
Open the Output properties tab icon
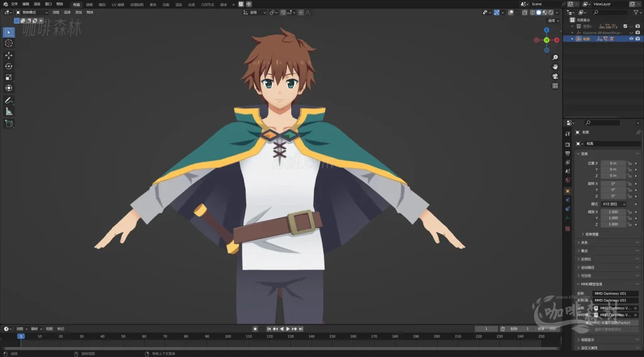click(568, 154)
